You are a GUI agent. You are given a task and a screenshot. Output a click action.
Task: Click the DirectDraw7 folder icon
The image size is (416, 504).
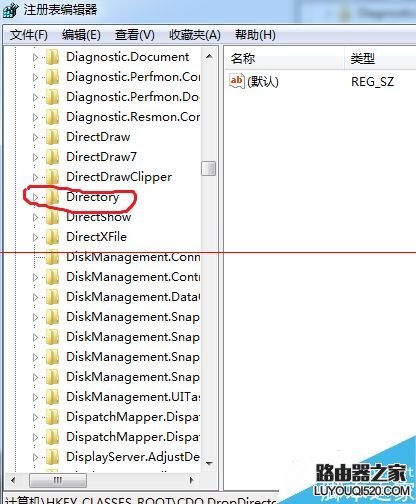52,157
